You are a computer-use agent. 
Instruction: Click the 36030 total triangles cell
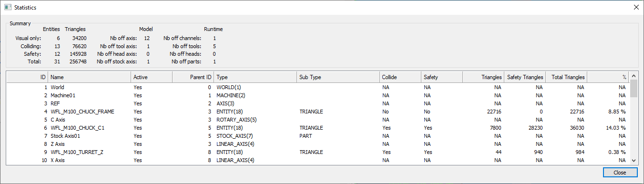point(576,128)
